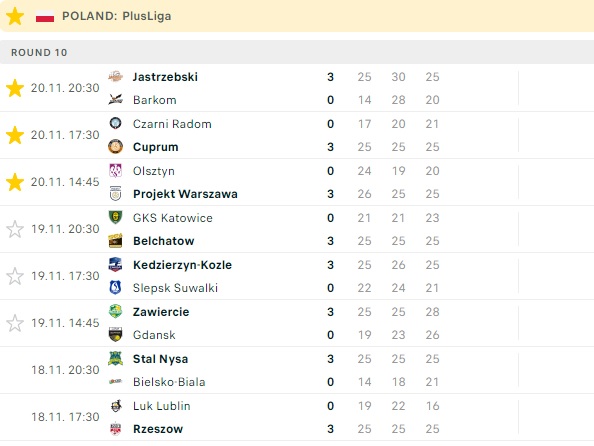This screenshot has height=446, width=594.
Task: Open the Czarni Radom match time 20.11. 17:30
Action: click(x=65, y=135)
